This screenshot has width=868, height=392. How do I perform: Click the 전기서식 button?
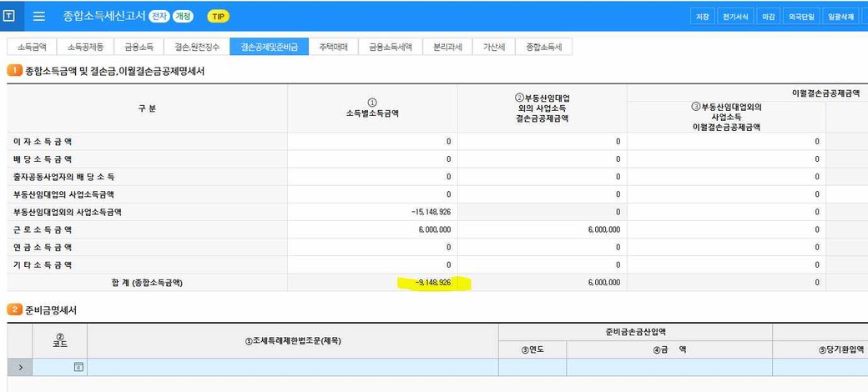pos(735,17)
